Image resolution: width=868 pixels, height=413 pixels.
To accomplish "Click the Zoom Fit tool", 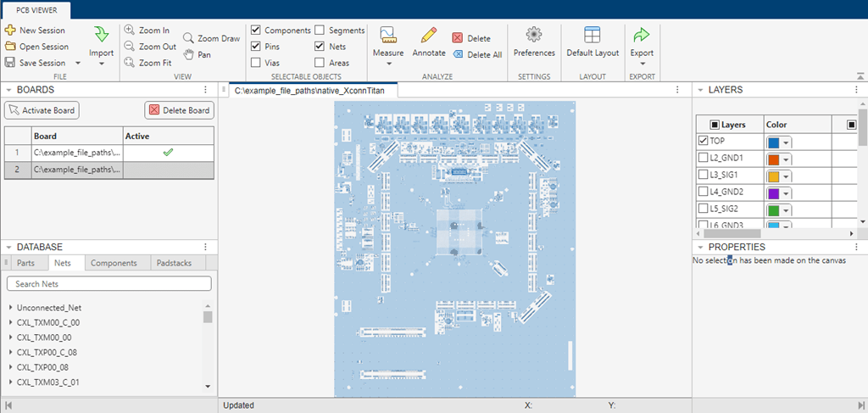I will click(x=130, y=62).
